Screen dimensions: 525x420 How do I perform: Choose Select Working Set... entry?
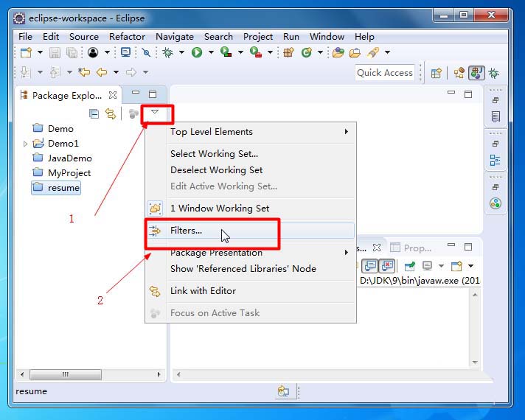(x=250, y=153)
